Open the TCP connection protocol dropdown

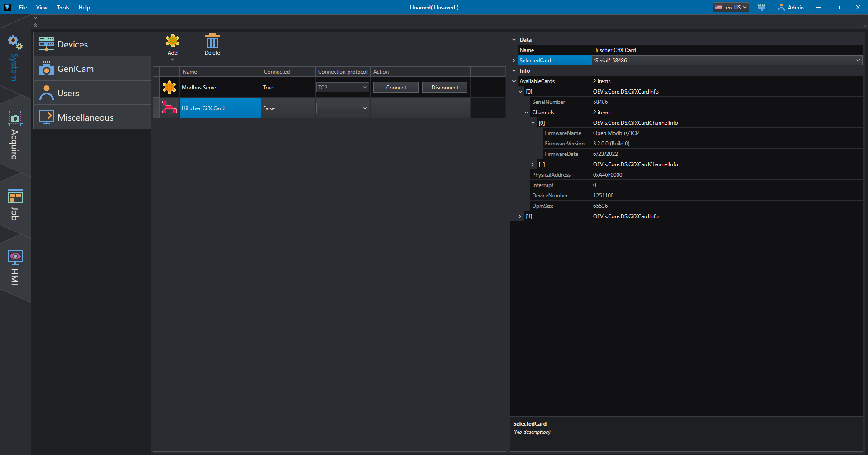343,88
